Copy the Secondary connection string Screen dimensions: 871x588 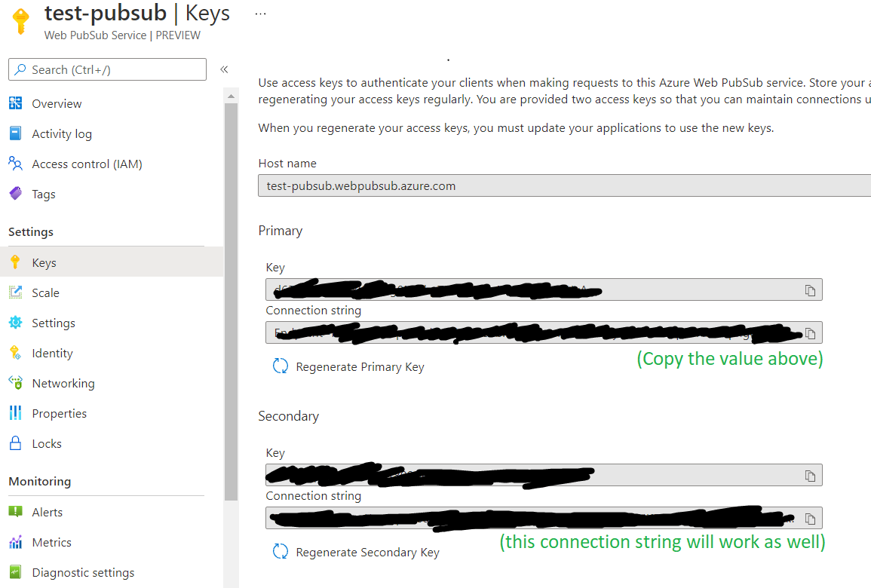pyautogui.click(x=810, y=519)
